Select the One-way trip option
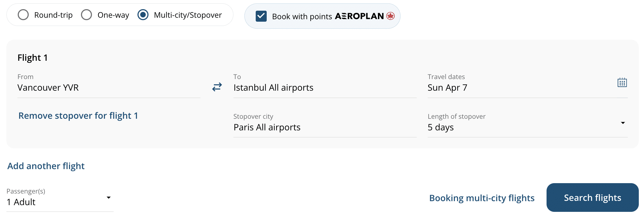The width and height of the screenshot is (644, 221). 87,15
